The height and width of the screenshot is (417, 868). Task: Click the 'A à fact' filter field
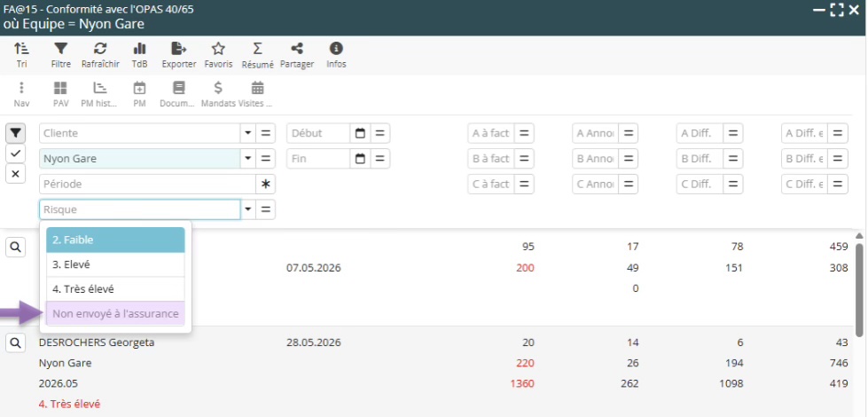coord(490,133)
